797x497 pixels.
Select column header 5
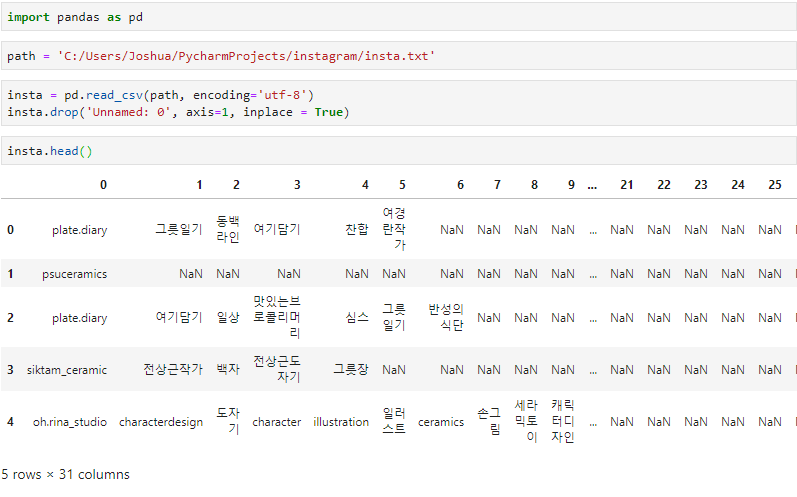[x=402, y=185]
